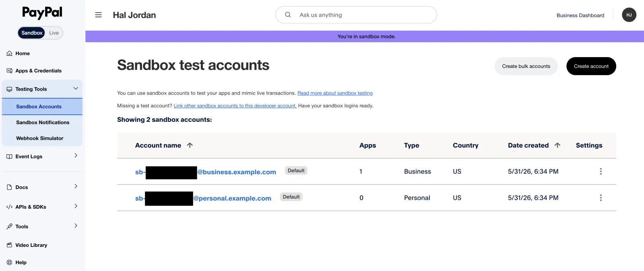Open the hamburger menu icon
Viewport: 644px width, 271px height.
[98, 15]
